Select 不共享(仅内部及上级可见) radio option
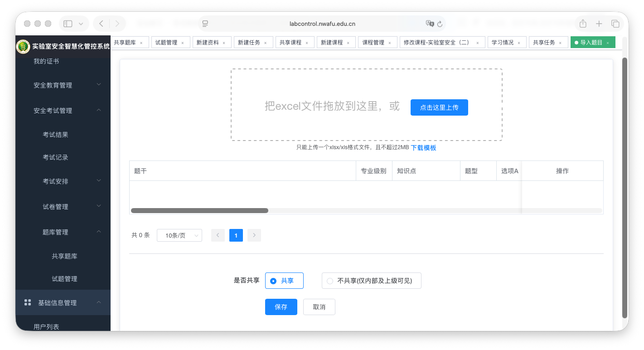Viewport: 644px width, 350px height. (x=372, y=281)
